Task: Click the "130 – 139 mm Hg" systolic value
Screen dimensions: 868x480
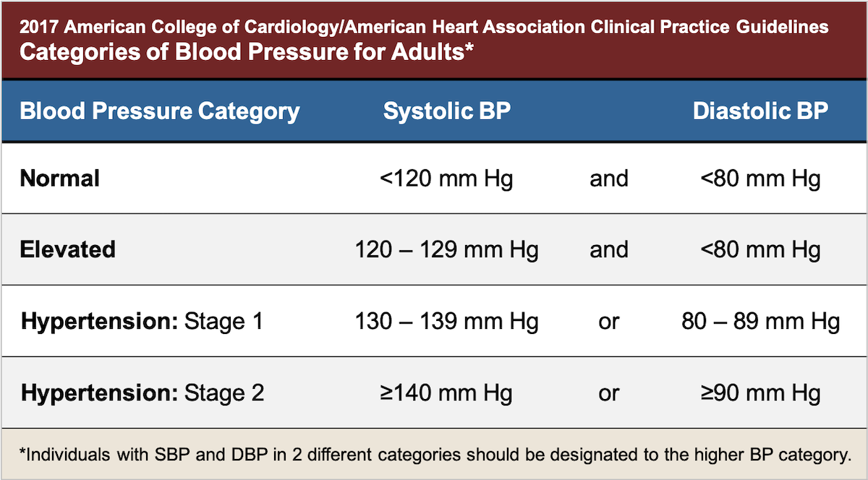Action: pyautogui.click(x=446, y=322)
